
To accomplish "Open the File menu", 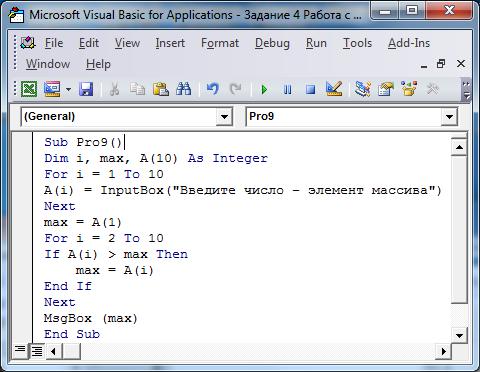I will [x=54, y=43].
